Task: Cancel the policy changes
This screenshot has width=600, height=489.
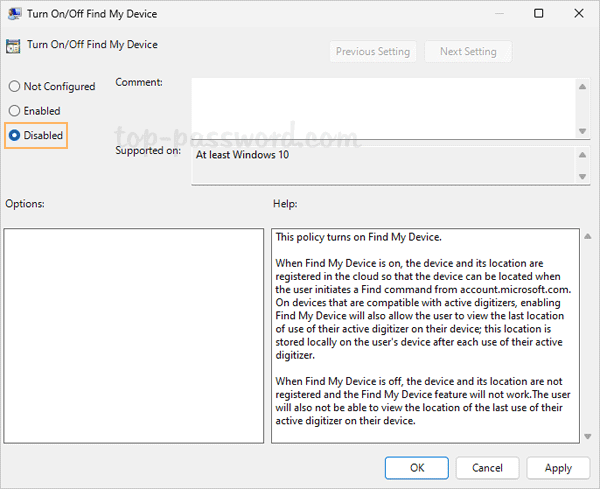Action: point(487,467)
